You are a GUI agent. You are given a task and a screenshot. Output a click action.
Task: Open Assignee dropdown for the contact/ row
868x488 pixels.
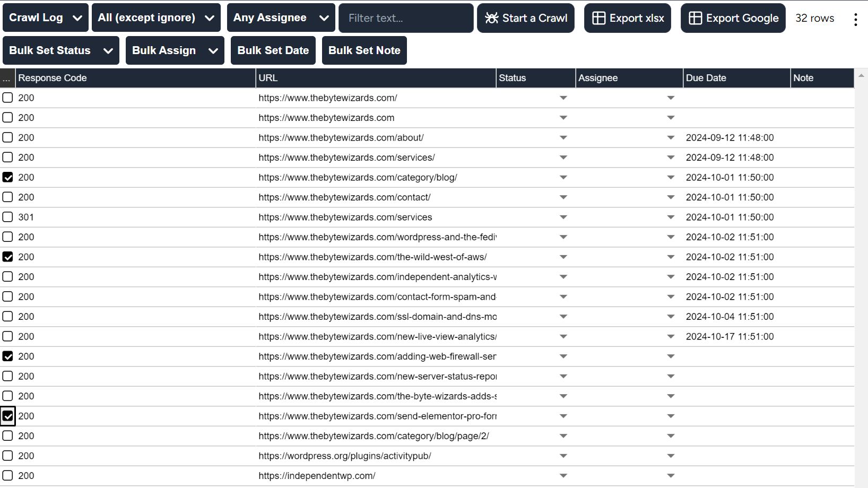[671, 197]
